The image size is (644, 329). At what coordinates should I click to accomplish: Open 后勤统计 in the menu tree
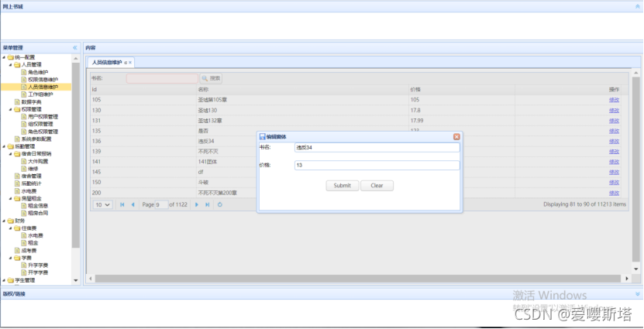tap(32, 183)
